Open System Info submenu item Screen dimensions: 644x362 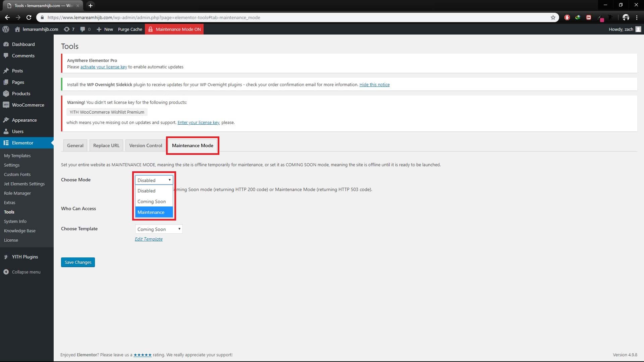(x=15, y=221)
